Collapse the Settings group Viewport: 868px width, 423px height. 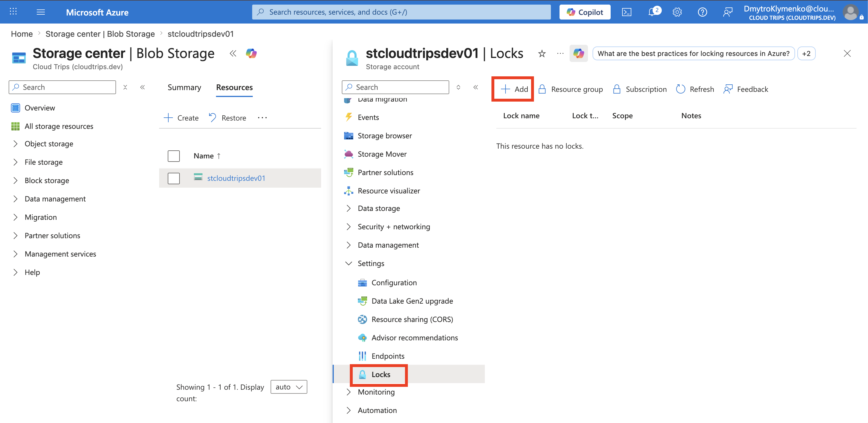point(371,263)
